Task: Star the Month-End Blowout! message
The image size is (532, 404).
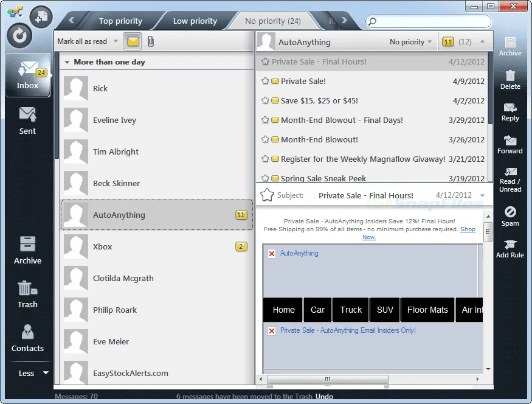Action: [x=265, y=139]
